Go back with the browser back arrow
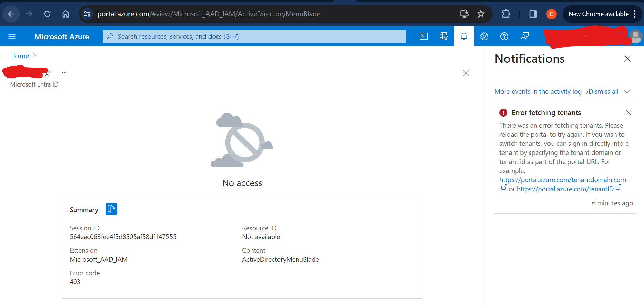This screenshot has width=644, height=307. (x=11, y=14)
